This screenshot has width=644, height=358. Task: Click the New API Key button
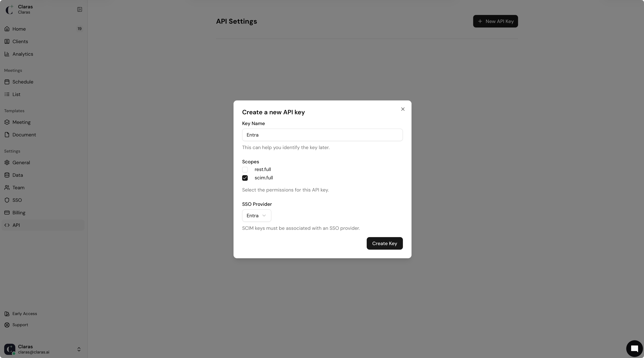pos(495,21)
